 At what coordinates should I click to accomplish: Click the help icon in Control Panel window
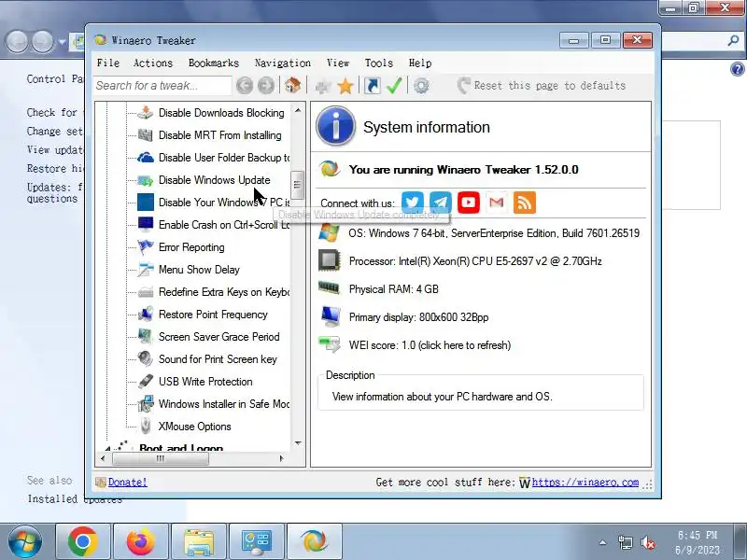(737, 69)
